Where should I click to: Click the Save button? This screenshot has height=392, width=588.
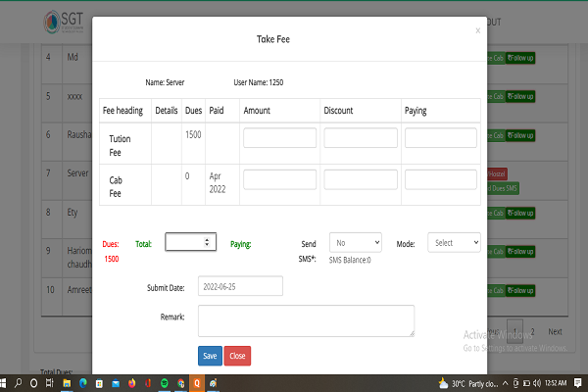pyautogui.click(x=209, y=356)
